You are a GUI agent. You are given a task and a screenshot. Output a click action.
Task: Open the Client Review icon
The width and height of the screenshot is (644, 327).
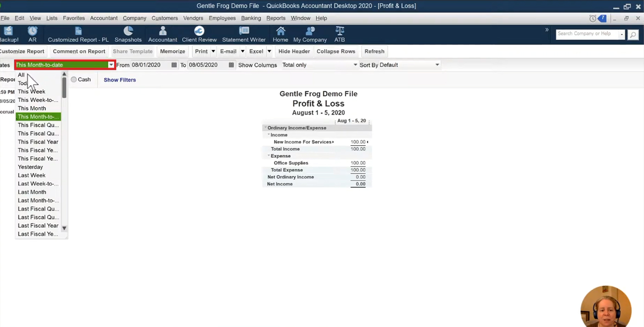point(199,34)
